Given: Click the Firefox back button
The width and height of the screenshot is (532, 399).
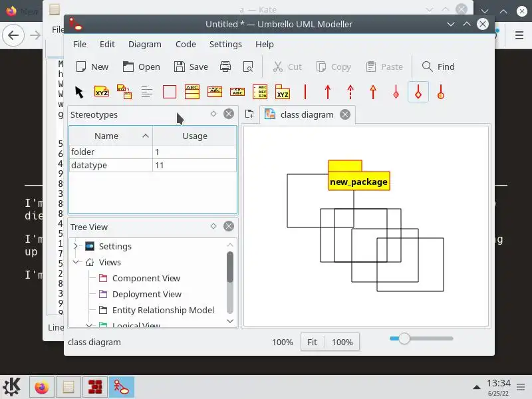Looking at the screenshot, I should click(x=13, y=35).
